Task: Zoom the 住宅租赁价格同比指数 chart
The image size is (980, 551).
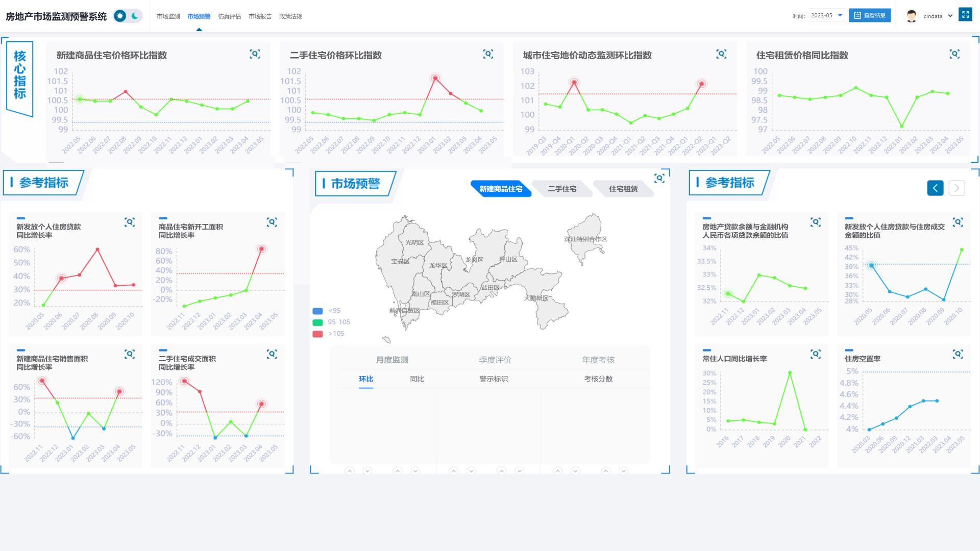Action: click(954, 54)
